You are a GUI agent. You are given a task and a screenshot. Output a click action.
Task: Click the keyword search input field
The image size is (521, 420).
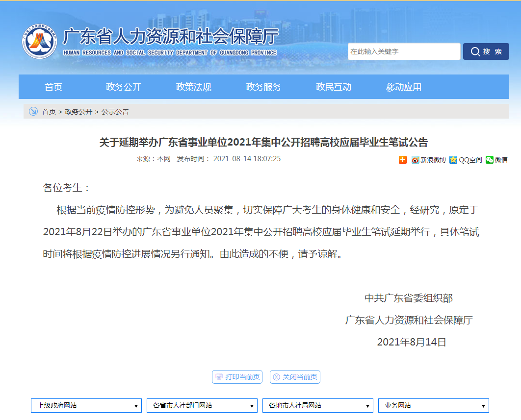tap(404, 51)
